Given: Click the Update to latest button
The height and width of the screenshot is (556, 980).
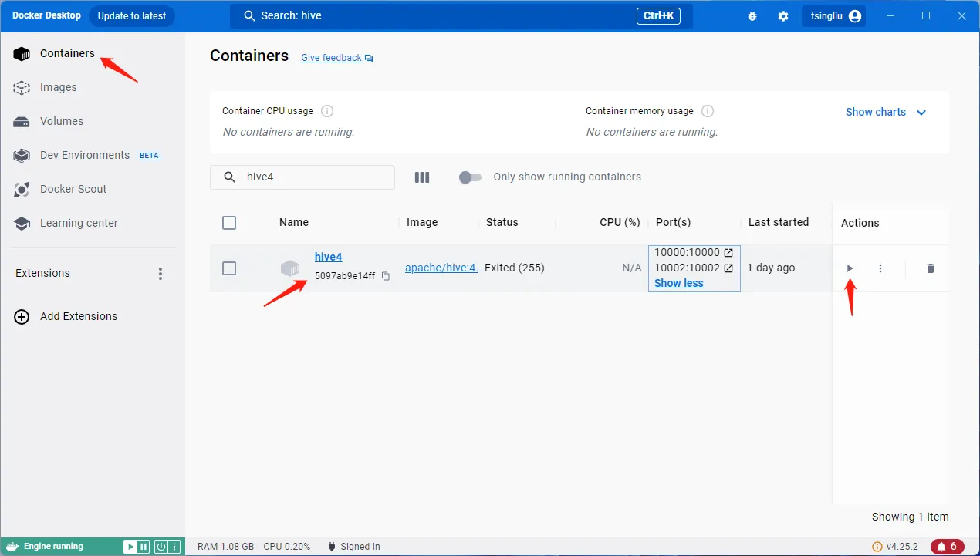Looking at the screenshot, I should pos(132,16).
